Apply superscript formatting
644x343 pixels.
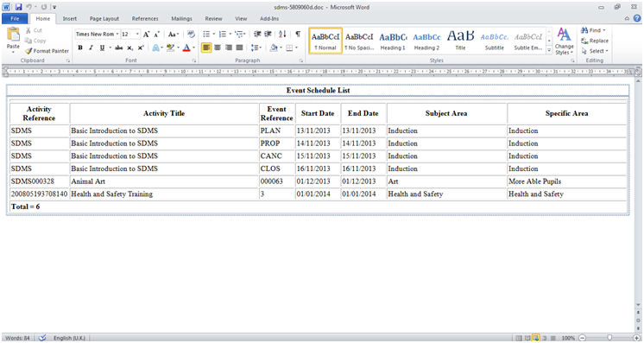pyautogui.click(x=141, y=48)
